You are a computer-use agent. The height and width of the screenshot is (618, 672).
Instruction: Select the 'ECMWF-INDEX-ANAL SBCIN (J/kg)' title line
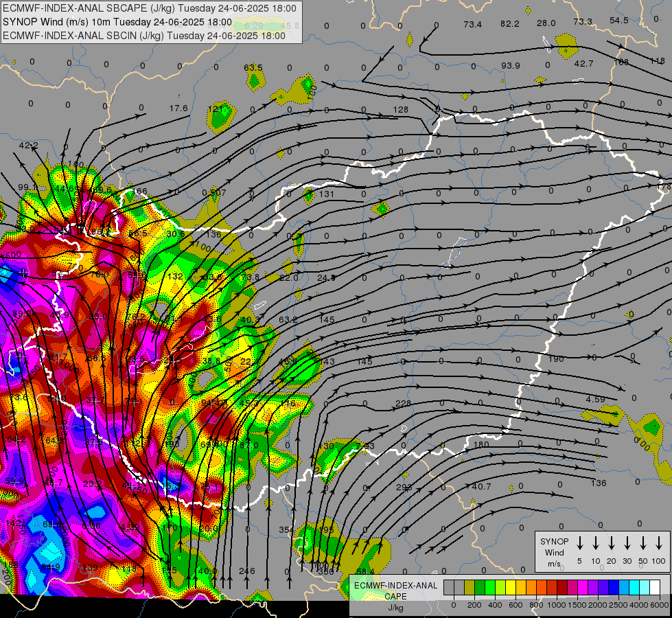[144, 36]
